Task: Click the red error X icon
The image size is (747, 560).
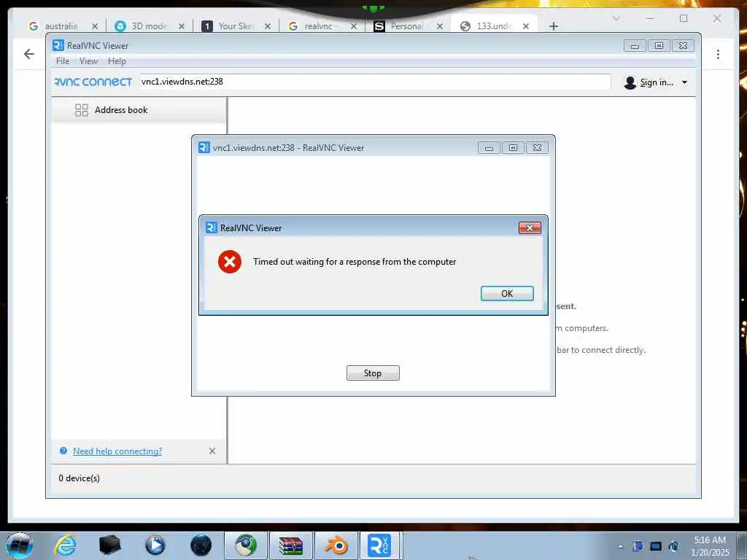Action: pyautogui.click(x=230, y=262)
